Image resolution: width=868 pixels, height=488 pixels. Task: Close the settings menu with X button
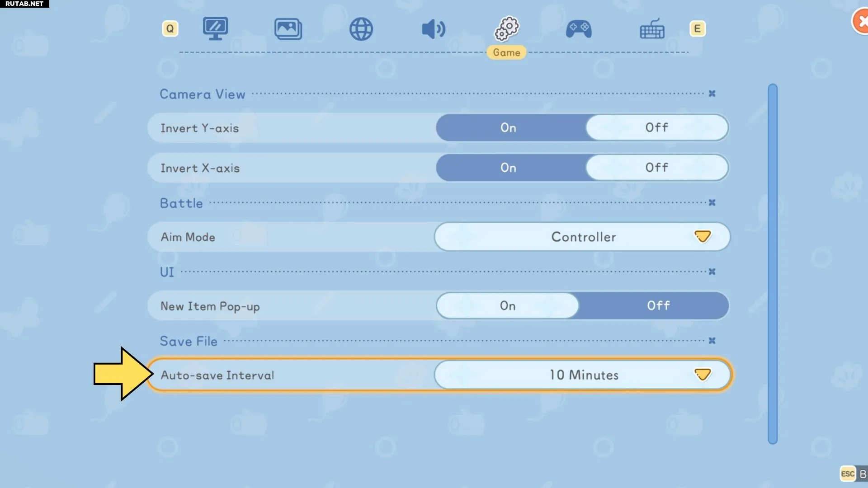(x=861, y=21)
